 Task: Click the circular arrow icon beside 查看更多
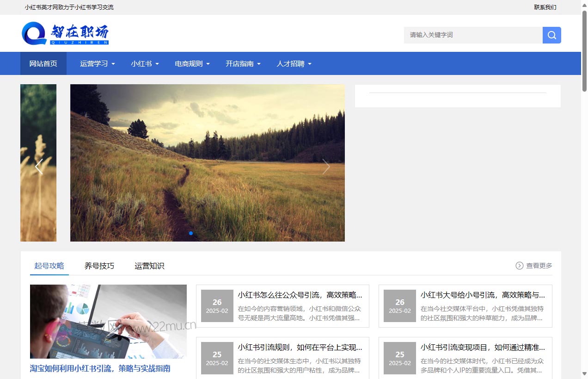coord(519,265)
